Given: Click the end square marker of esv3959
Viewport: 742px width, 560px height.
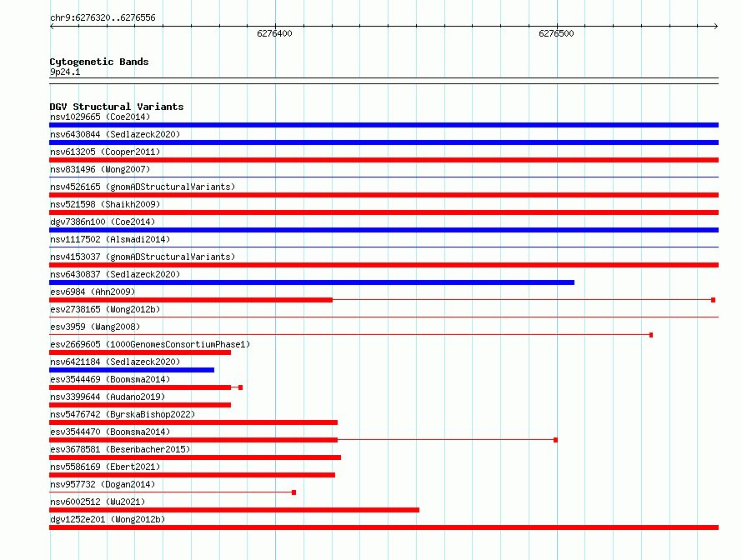Looking at the screenshot, I should pos(651,335).
